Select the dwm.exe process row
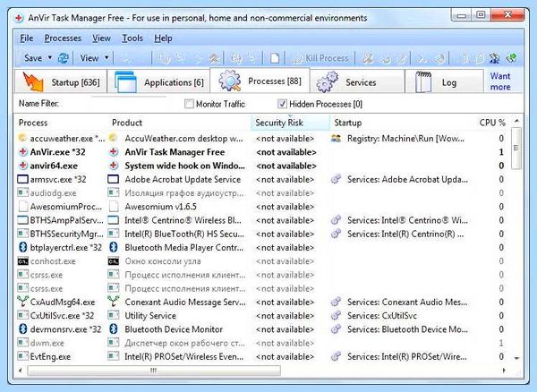This screenshot has width=537, height=392. [262, 343]
